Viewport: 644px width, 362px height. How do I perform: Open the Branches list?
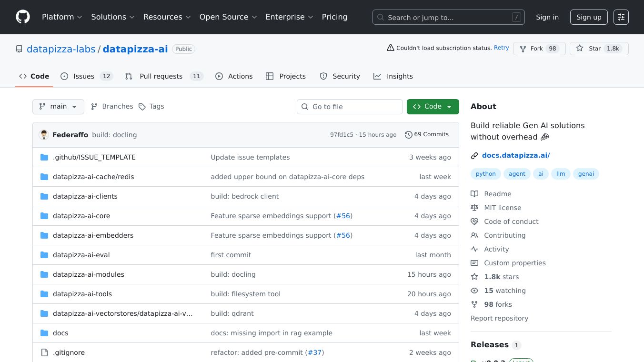click(112, 107)
